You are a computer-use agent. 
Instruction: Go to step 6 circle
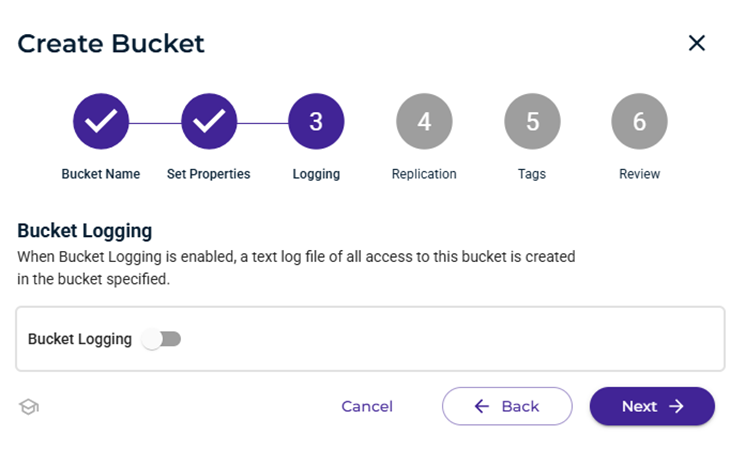click(639, 122)
